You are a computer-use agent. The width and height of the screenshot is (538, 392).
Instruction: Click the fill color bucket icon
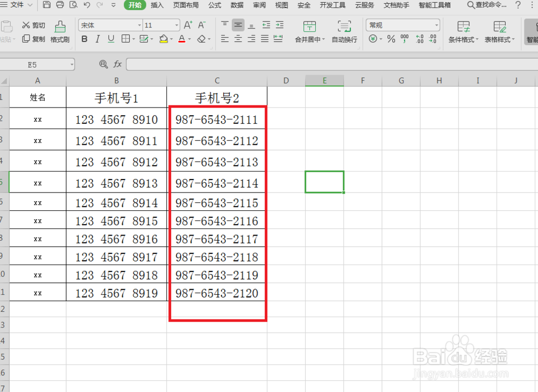click(x=164, y=39)
